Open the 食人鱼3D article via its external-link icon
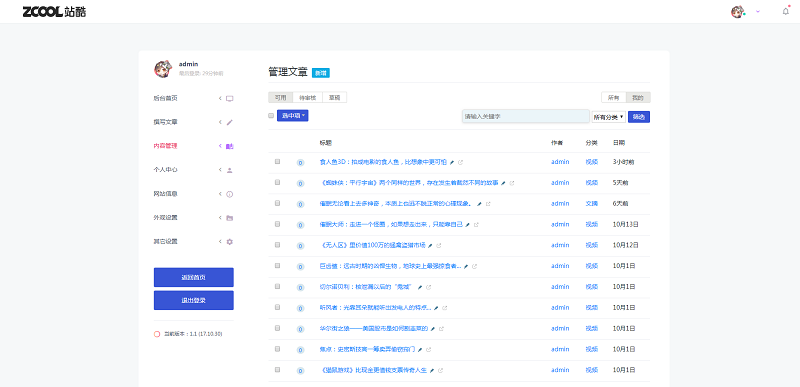 point(461,162)
